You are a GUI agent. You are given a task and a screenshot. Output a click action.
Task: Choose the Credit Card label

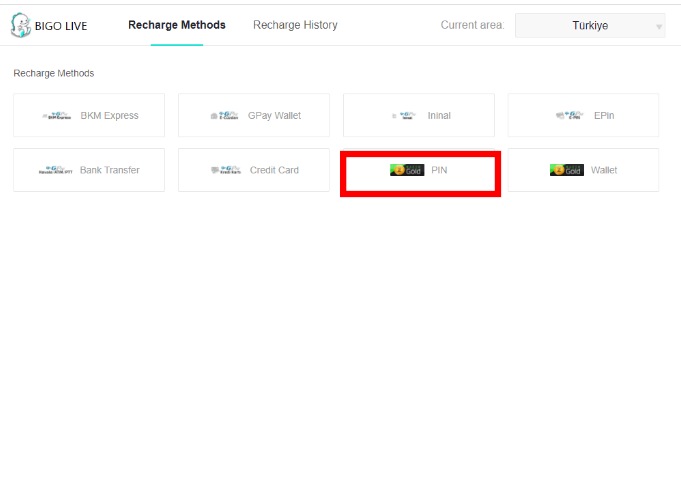[x=274, y=171]
